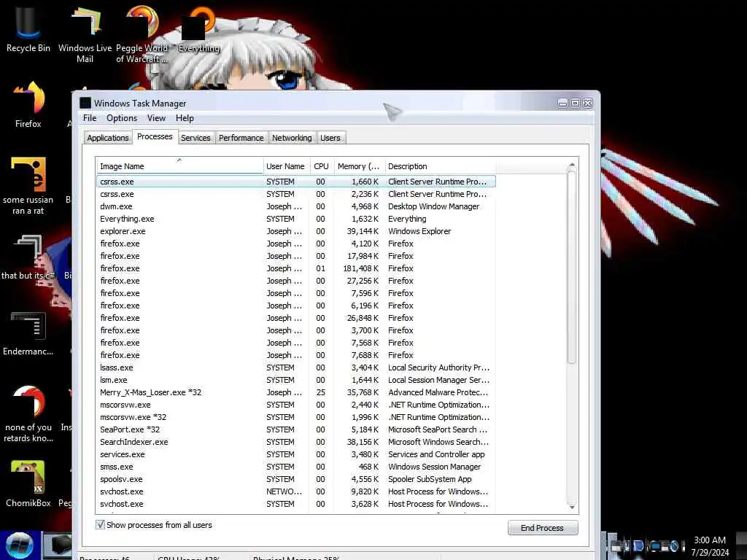Select the Merry_X-Mas_Loser.exe *32 process

pyautogui.click(x=296, y=392)
